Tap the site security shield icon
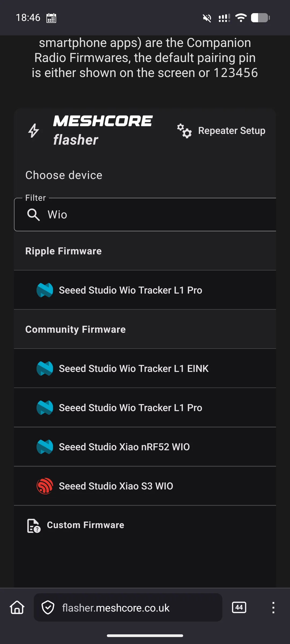This screenshot has width=290, height=644. pyautogui.click(x=48, y=608)
